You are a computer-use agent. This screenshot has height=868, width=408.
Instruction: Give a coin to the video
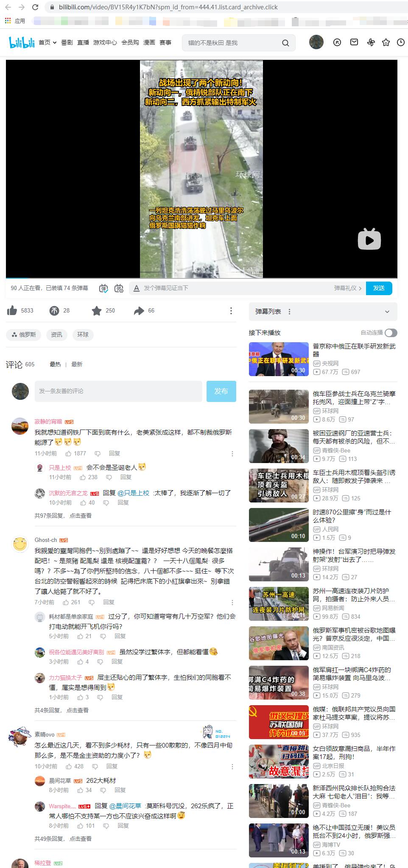[x=54, y=311]
